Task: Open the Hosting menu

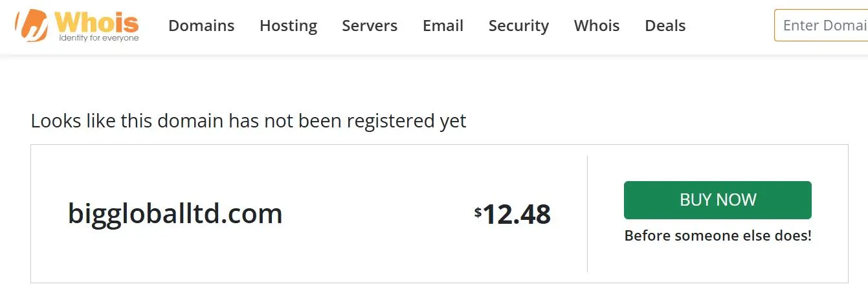Action: (288, 26)
